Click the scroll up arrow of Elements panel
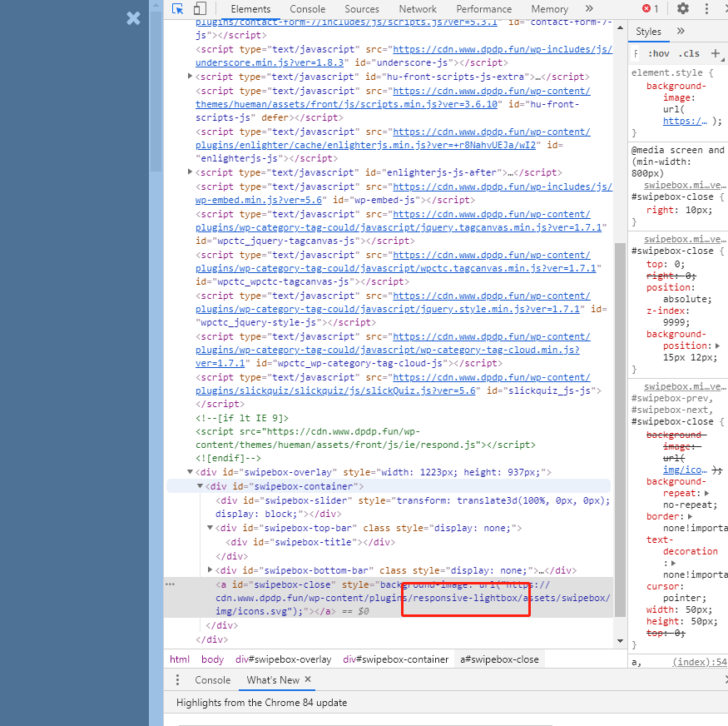 pos(621,28)
